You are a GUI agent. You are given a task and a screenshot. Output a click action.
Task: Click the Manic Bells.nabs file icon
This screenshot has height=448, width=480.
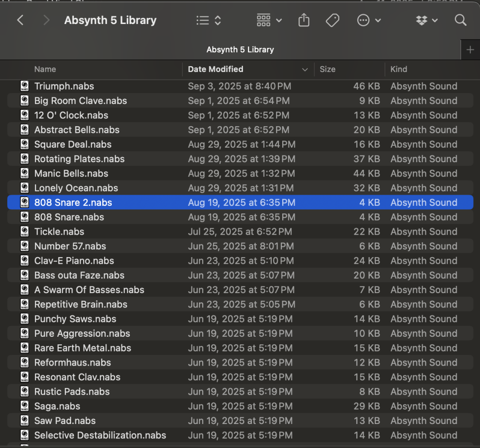(24, 173)
